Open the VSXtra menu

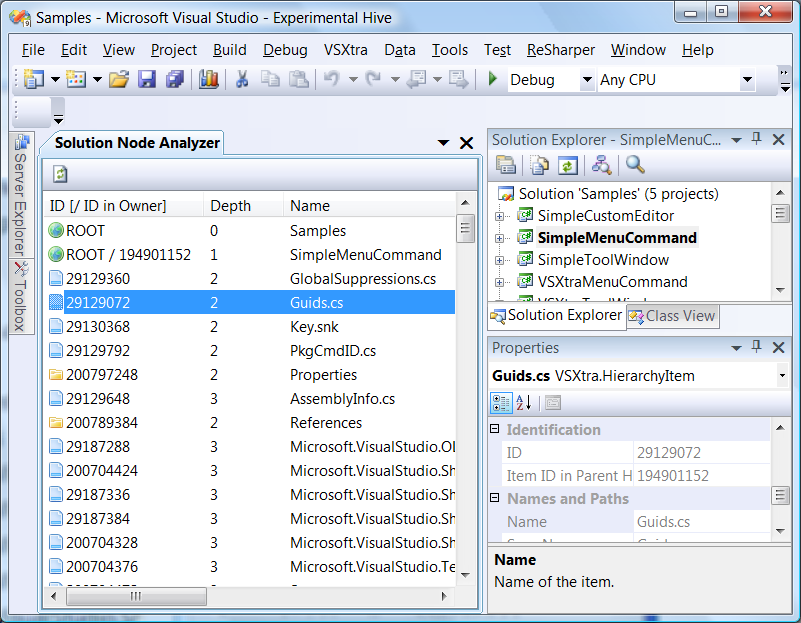tap(346, 50)
